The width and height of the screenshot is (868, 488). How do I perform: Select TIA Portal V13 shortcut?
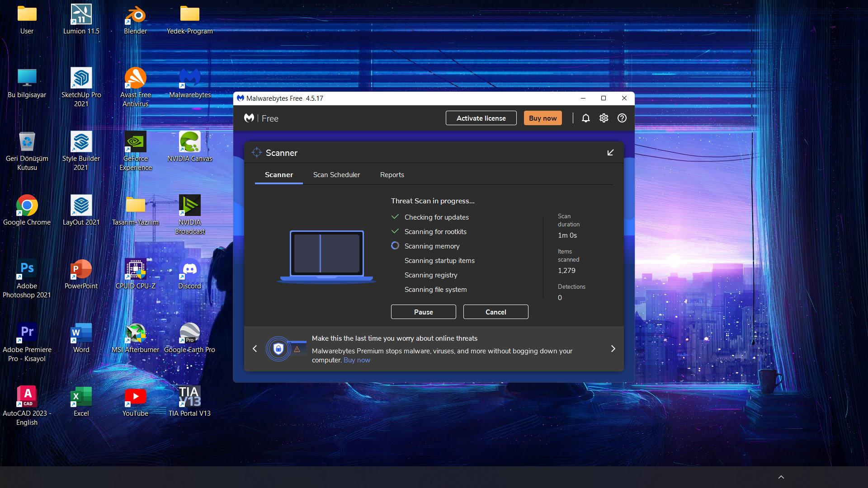pos(190,402)
